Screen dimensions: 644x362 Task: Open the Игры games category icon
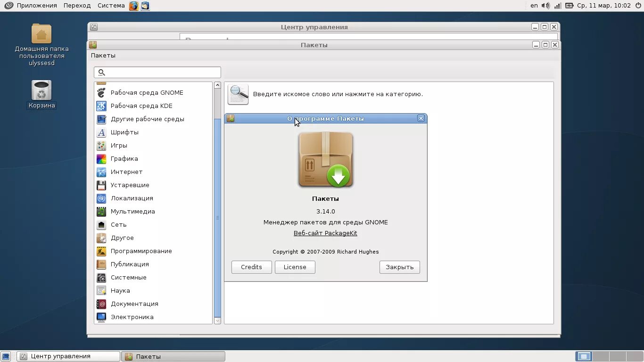[101, 146]
